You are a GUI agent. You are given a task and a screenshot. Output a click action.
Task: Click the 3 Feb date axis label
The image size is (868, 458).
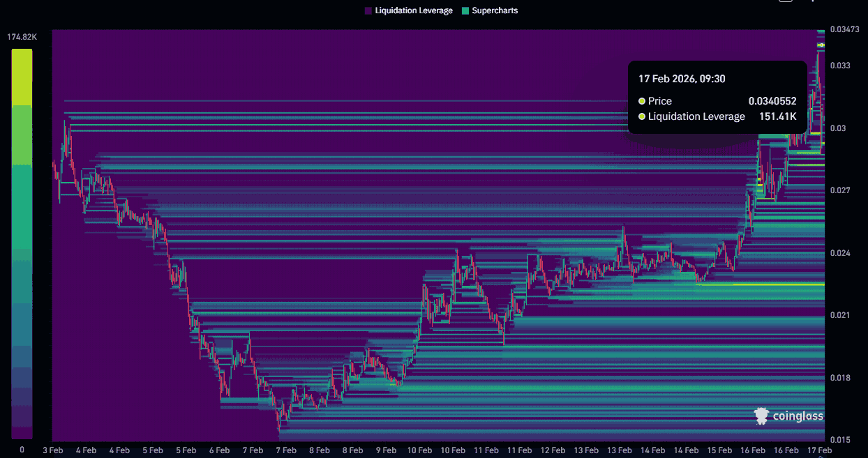click(x=52, y=450)
